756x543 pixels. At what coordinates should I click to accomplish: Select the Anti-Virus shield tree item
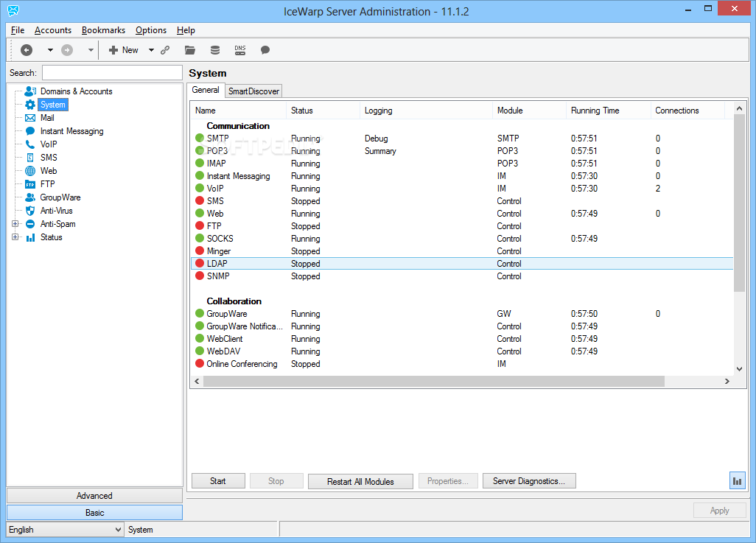pyautogui.click(x=57, y=211)
